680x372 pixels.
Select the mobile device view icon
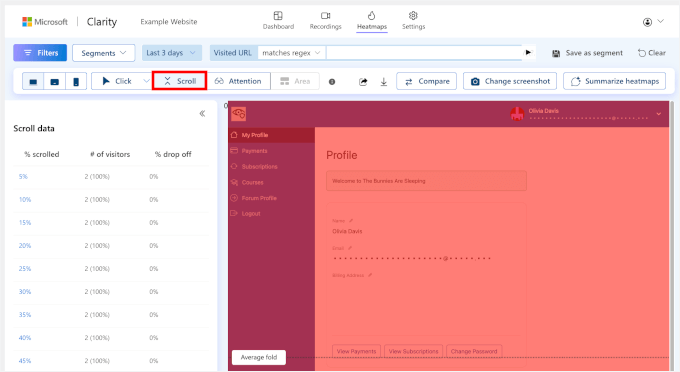point(76,82)
